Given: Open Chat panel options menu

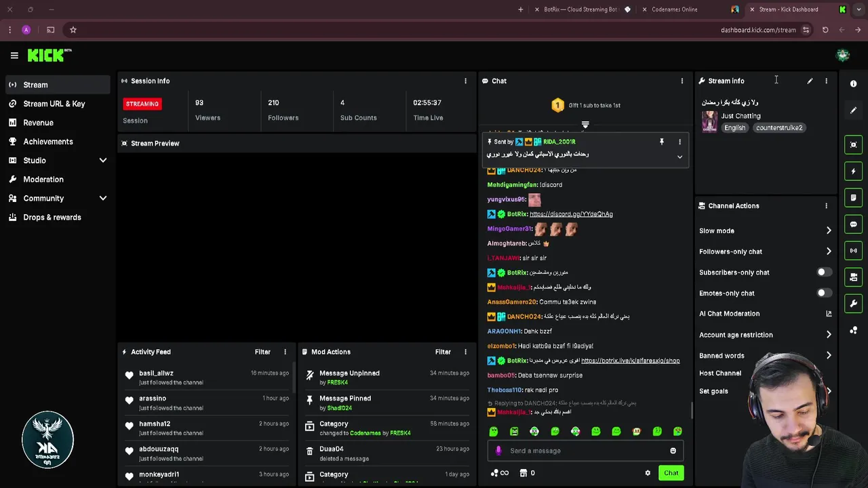Looking at the screenshot, I should 682,81.
